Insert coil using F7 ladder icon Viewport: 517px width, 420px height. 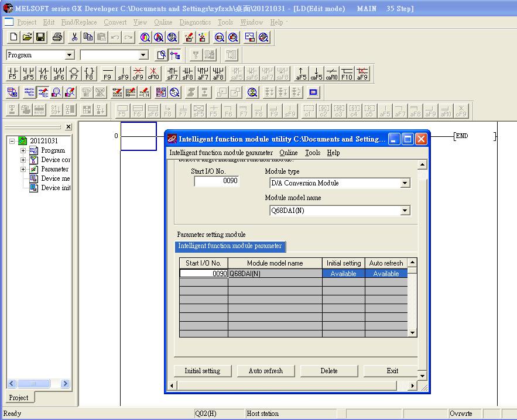pos(74,74)
